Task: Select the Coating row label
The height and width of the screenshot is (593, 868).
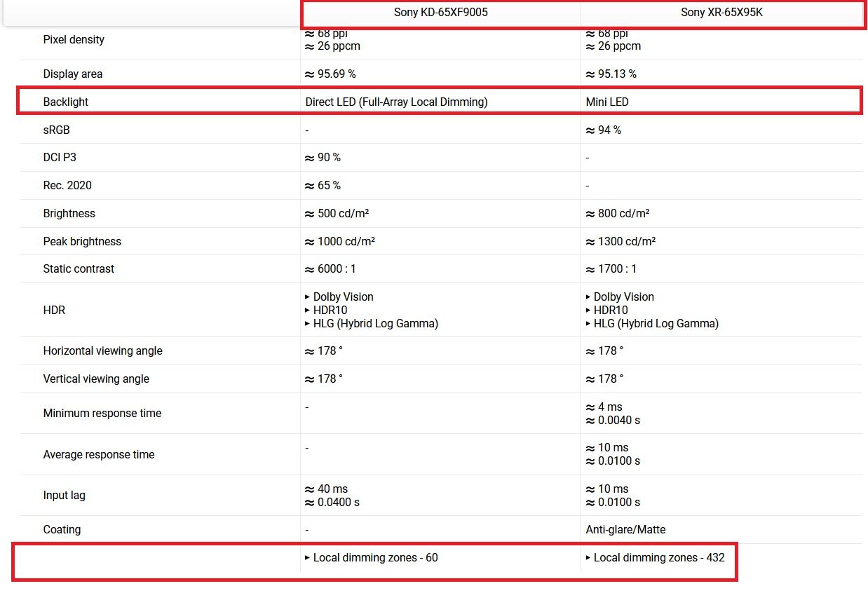Action: click(62, 529)
